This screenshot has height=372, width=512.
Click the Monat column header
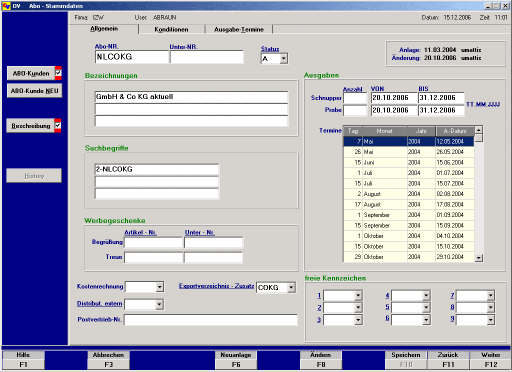[x=385, y=131]
